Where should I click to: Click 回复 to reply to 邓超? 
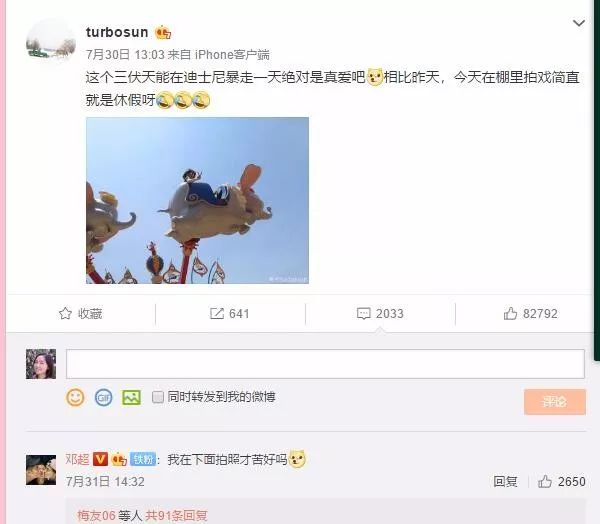coord(505,482)
